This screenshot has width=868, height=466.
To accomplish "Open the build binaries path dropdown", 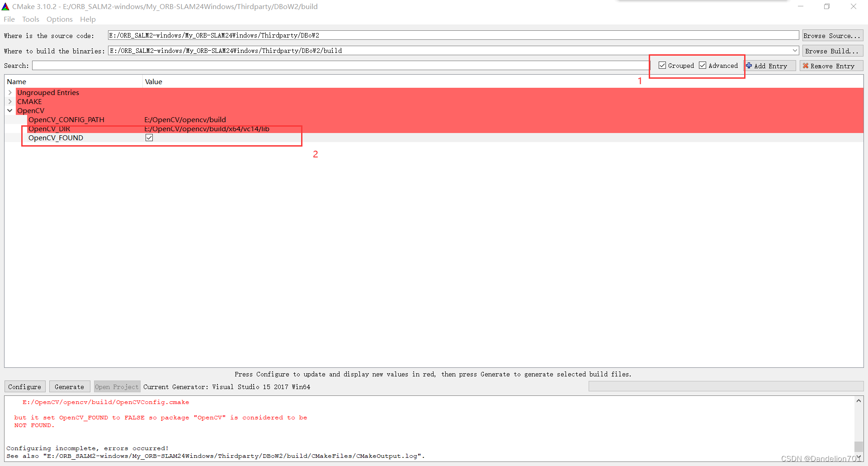I will tap(795, 50).
